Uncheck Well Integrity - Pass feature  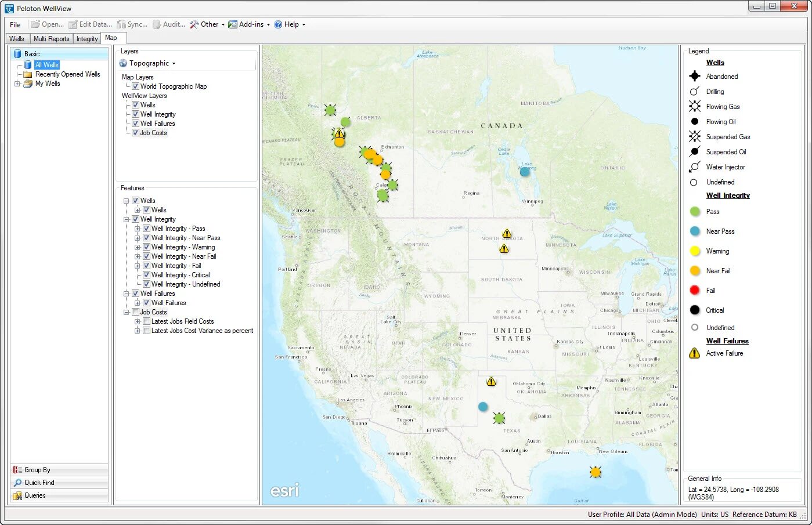coord(146,229)
